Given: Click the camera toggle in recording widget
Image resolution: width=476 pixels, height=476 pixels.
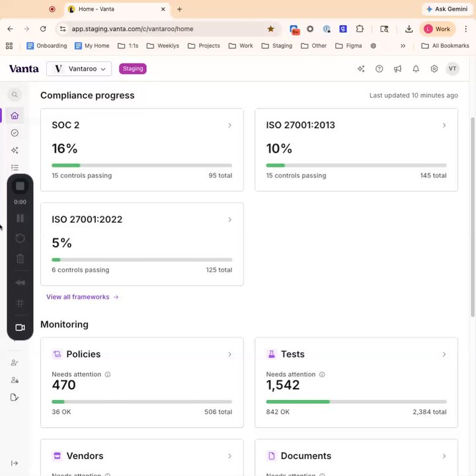Looking at the screenshot, I should [x=20, y=327].
